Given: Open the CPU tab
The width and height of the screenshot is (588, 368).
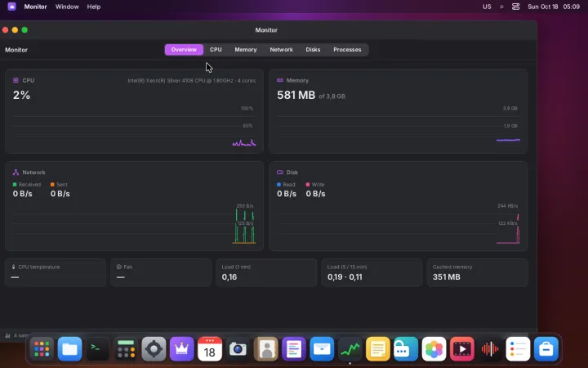Looking at the screenshot, I should point(216,50).
